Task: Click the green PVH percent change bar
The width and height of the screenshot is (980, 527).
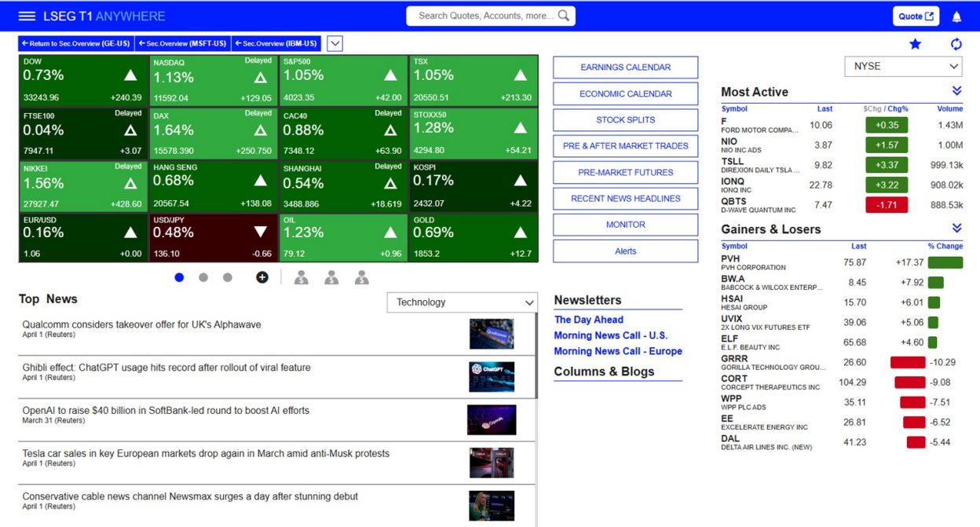Action: (945, 262)
